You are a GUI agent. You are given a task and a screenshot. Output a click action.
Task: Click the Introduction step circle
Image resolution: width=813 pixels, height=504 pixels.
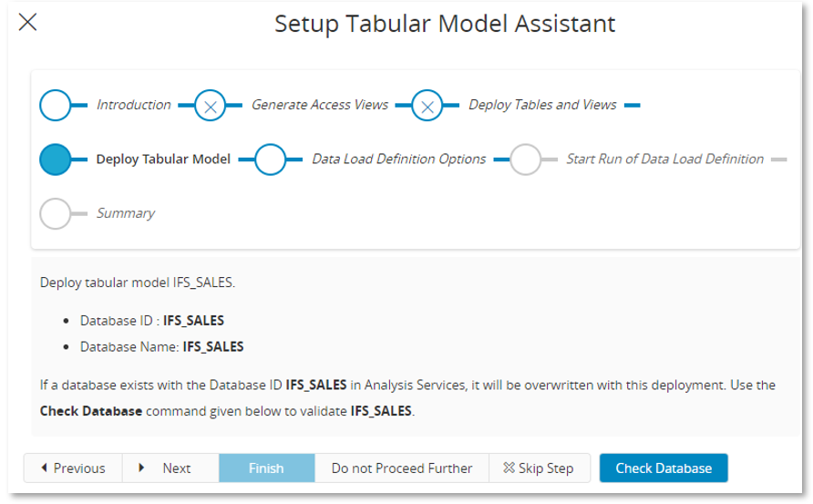coord(56,106)
